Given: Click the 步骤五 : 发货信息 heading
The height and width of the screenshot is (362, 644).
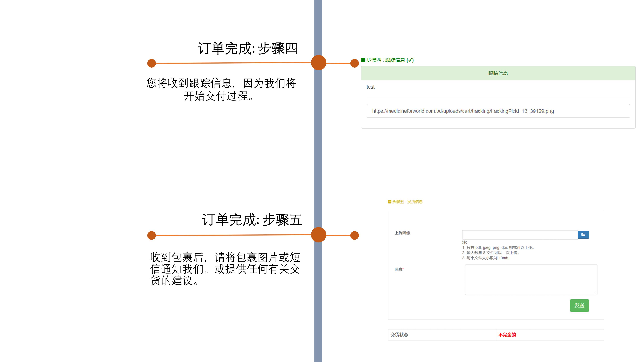Looking at the screenshot, I should tap(407, 202).
